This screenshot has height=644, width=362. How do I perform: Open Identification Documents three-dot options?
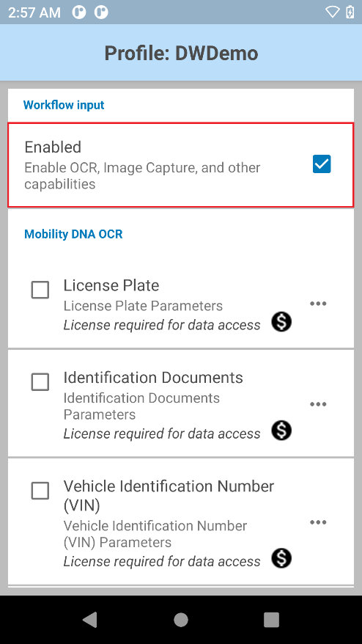click(x=318, y=404)
